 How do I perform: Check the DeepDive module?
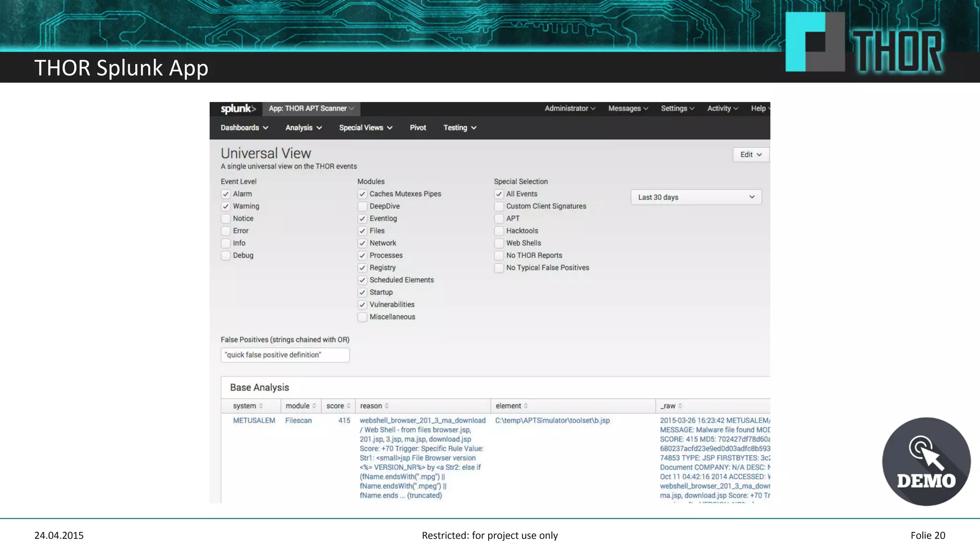click(362, 207)
